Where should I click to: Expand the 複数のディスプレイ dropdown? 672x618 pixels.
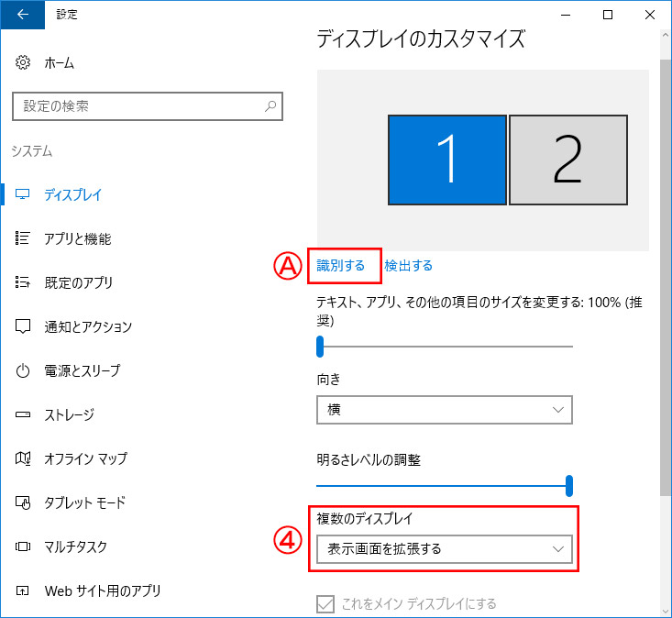point(444,549)
